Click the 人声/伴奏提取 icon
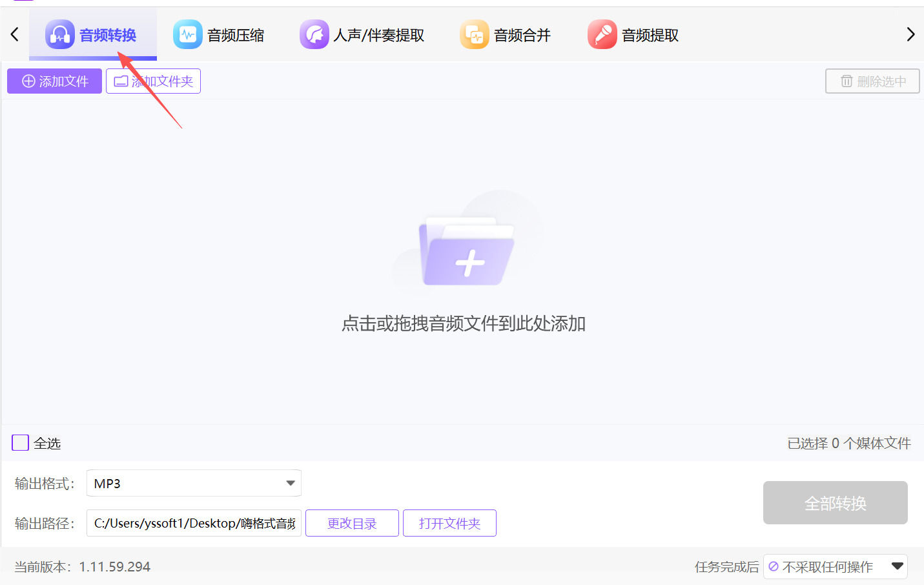This screenshot has width=924, height=585. coord(314,35)
